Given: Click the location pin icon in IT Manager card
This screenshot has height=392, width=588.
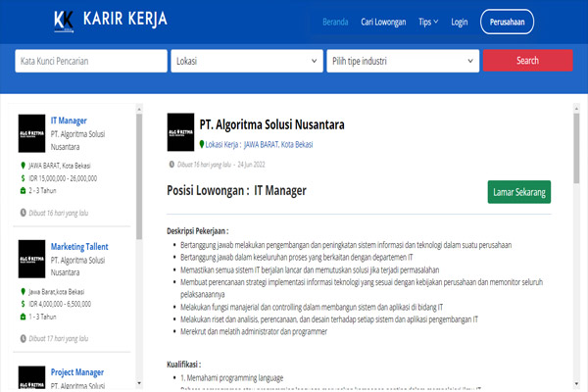Looking at the screenshot, I should pos(23,166).
